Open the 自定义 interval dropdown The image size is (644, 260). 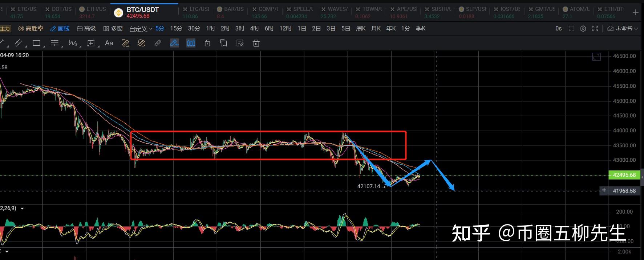(x=141, y=29)
